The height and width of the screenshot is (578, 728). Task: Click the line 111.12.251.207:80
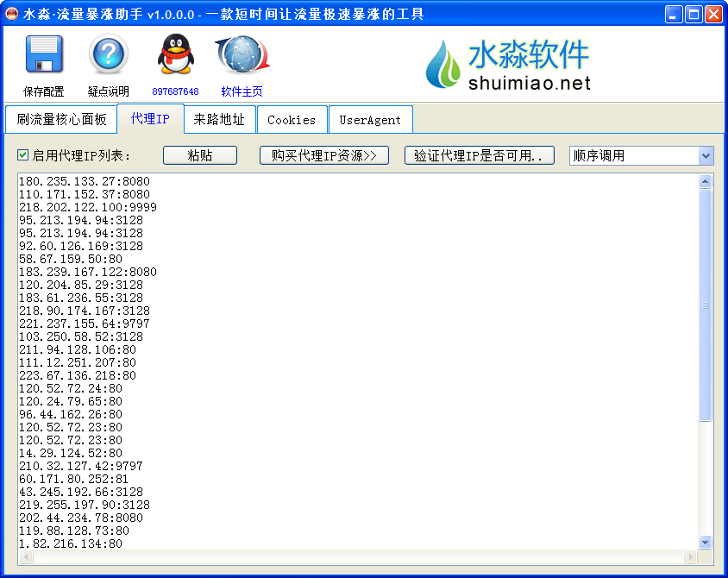tap(78, 362)
